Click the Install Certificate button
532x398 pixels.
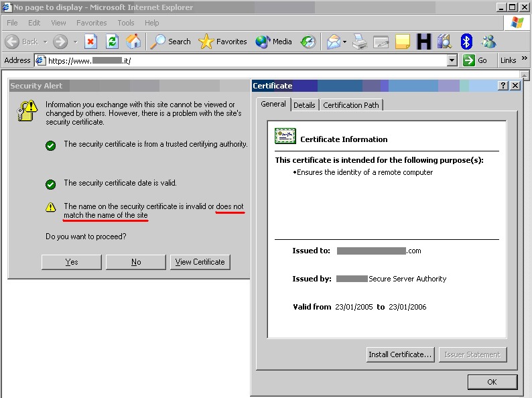click(x=401, y=354)
